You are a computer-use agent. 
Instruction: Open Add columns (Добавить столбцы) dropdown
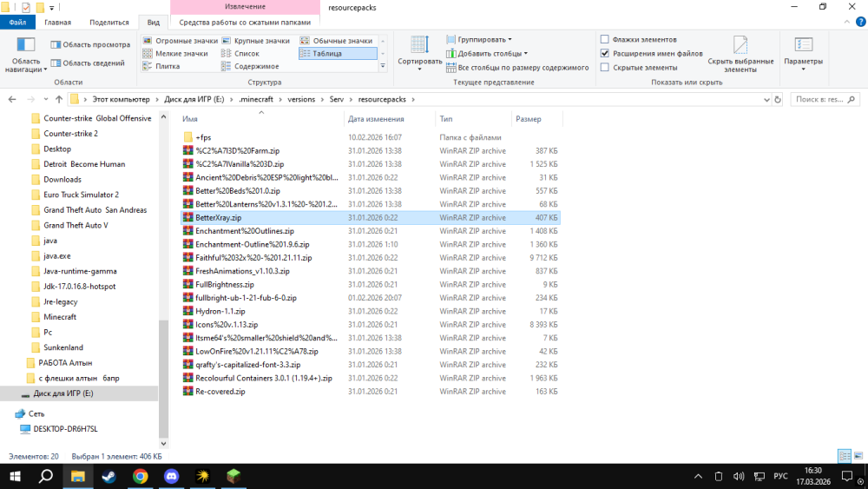point(487,54)
